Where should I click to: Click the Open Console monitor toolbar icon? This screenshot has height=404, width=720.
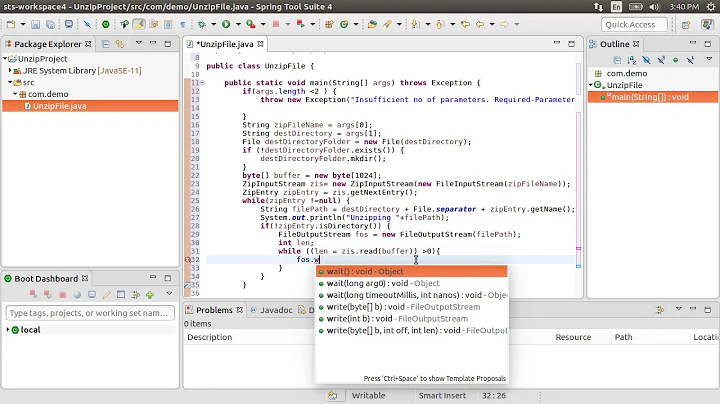(x=69, y=24)
